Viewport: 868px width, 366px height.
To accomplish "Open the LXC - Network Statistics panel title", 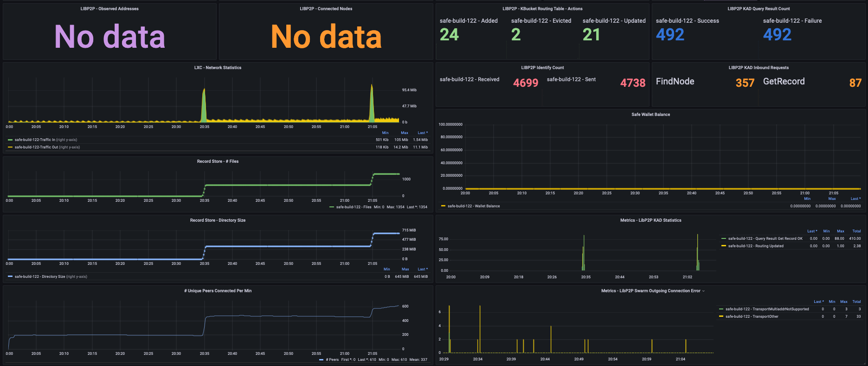I will [x=218, y=68].
